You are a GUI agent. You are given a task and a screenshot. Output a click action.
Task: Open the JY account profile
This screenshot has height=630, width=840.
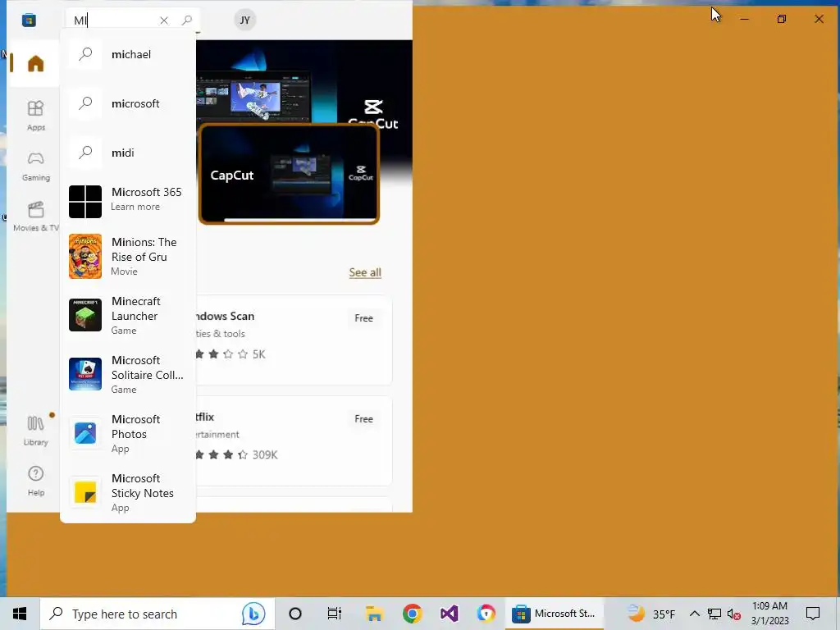(244, 21)
